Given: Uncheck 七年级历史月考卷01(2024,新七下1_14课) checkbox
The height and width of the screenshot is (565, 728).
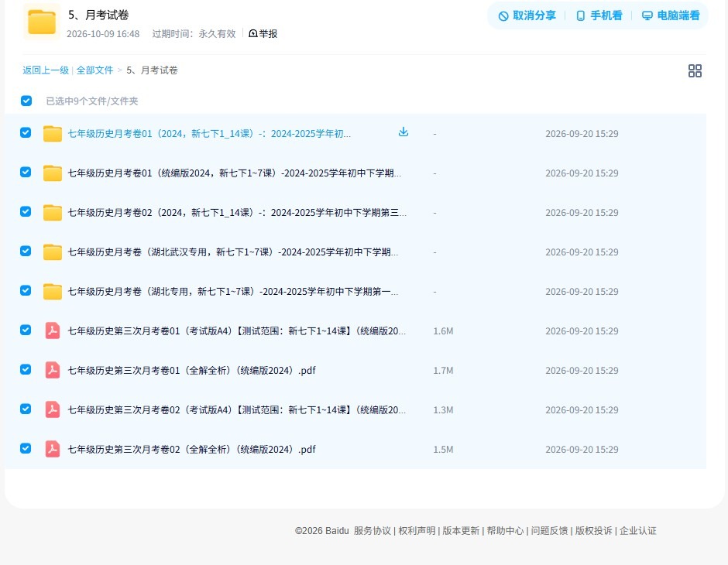Looking at the screenshot, I should coord(26,132).
